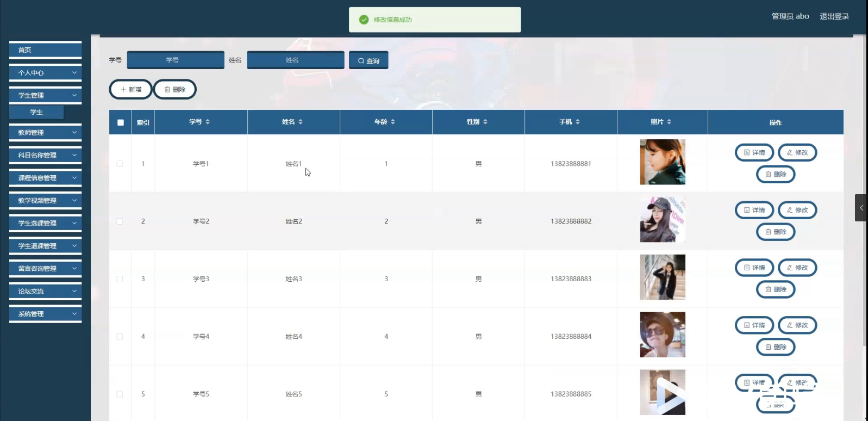Screen dimensions: 868x421
Task: Click sort arrows on 手机 column
Action: point(577,122)
